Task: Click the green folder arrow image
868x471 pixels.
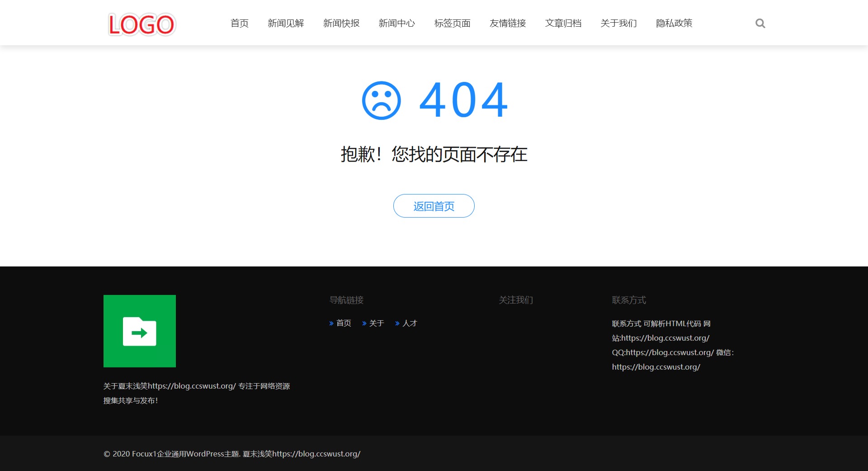Action: tap(140, 331)
